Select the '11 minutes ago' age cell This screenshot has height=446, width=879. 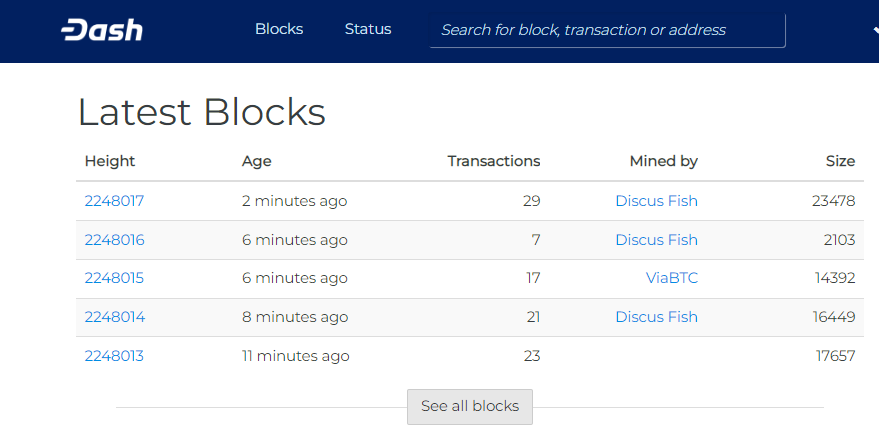point(296,356)
